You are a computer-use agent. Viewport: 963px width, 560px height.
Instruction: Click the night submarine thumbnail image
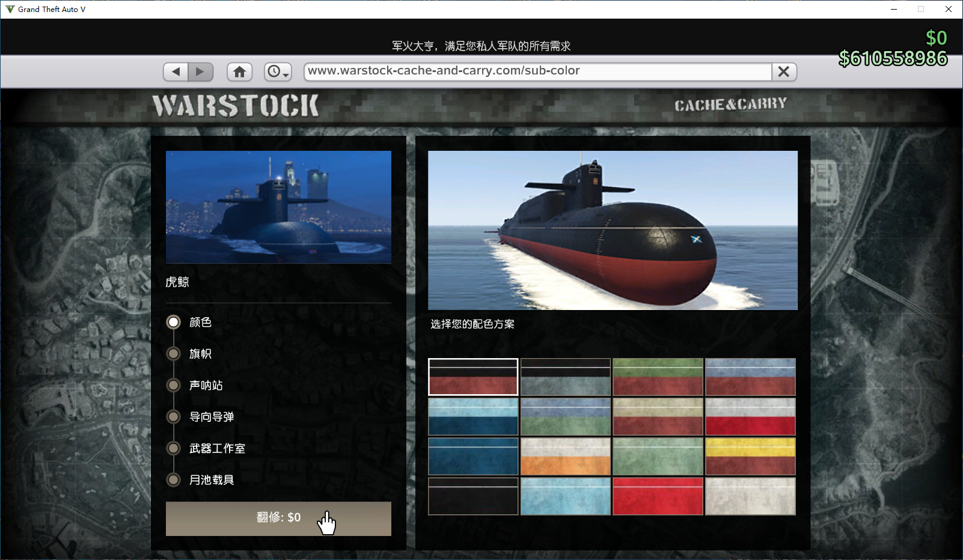278,207
